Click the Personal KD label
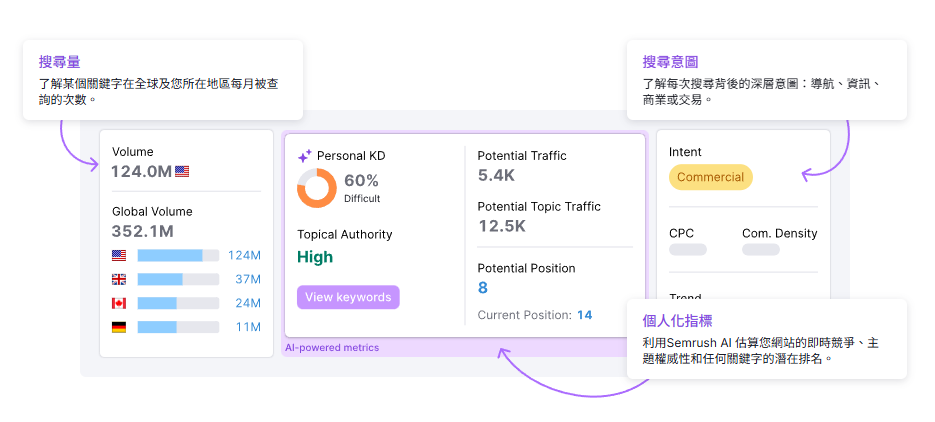Screen dimensions: 935x422 (x=351, y=156)
